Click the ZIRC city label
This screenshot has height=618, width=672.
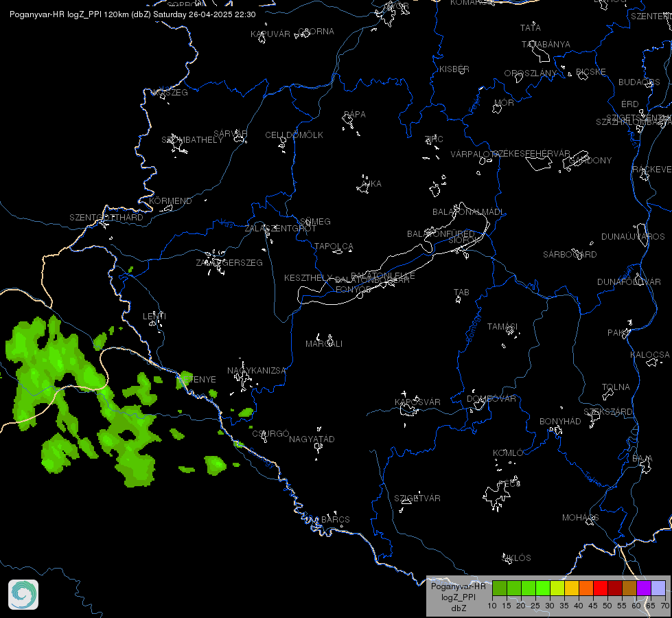coord(434,139)
